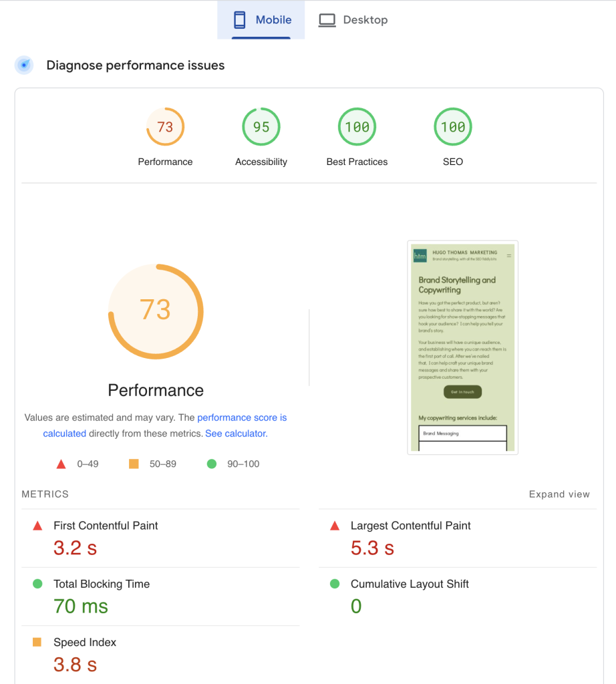The image size is (616, 684).
Task: Click the blue diagnose performance radar icon
Action: pos(25,65)
